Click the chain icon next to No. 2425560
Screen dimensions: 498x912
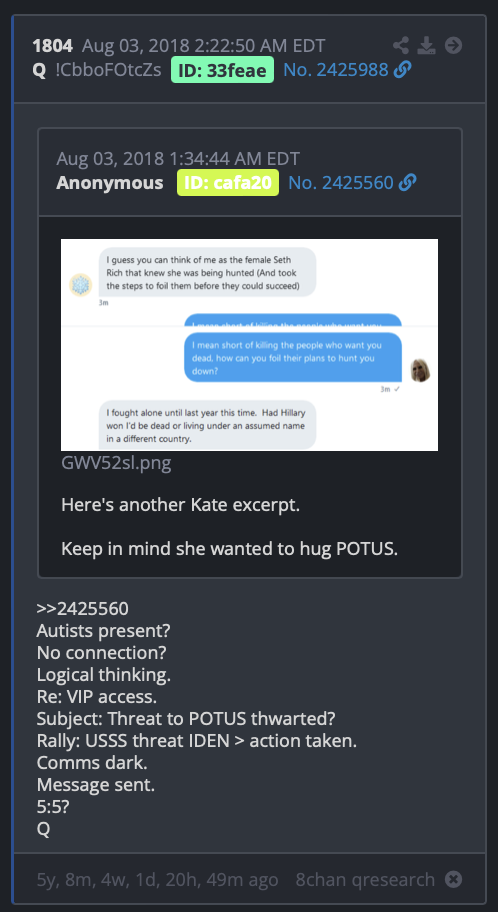coord(408,183)
